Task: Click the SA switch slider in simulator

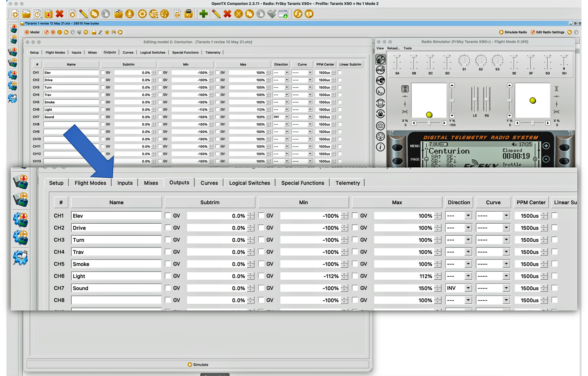Action: click(397, 63)
